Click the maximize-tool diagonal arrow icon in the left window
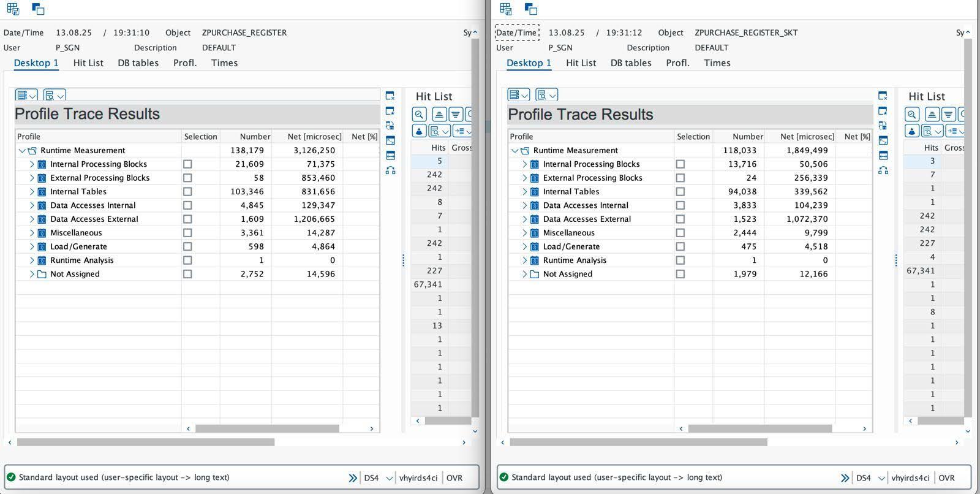Image resolution: width=980 pixels, height=494 pixels. pyautogui.click(x=390, y=140)
